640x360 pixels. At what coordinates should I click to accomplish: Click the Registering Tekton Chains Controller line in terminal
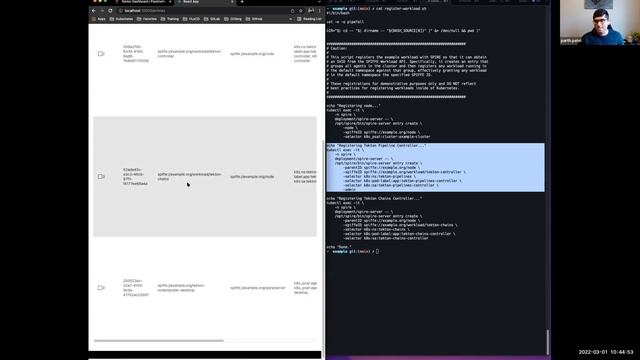pyautogui.click(x=374, y=198)
